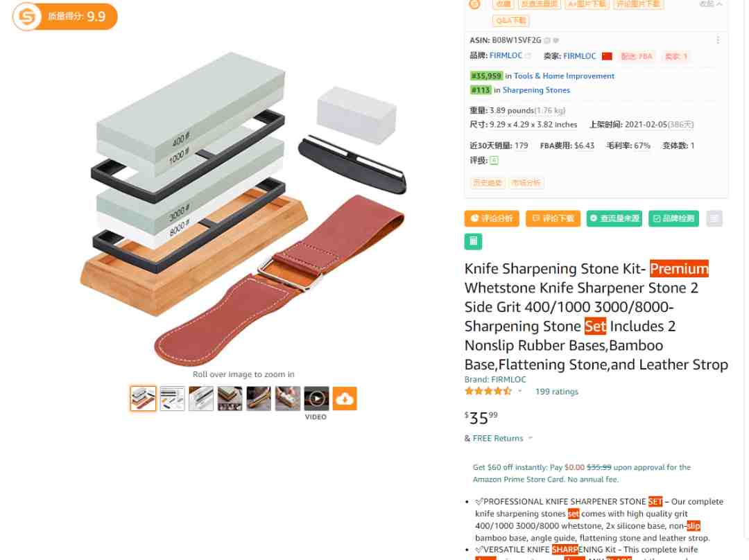Collapse the extension panel with top chevron
Viewport: 749px width, 560px height.
point(719,4)
